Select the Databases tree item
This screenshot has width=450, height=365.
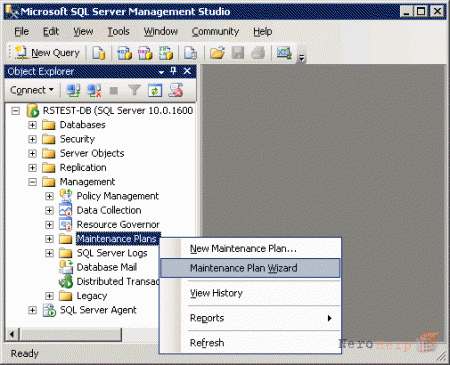click(x=82, y=125)
